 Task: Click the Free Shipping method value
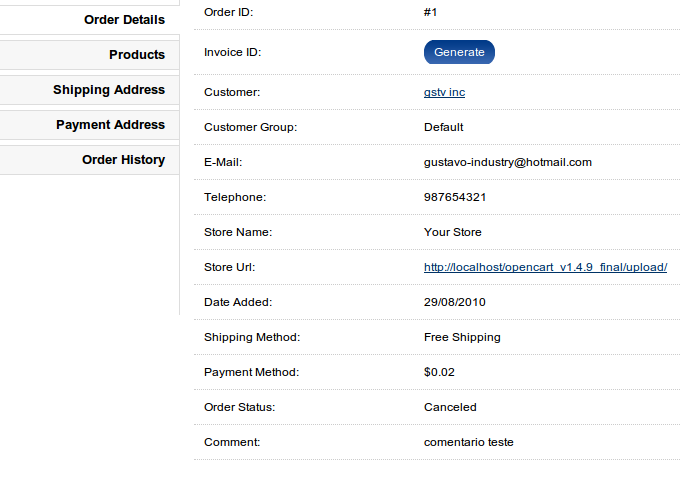coord(462,337)
